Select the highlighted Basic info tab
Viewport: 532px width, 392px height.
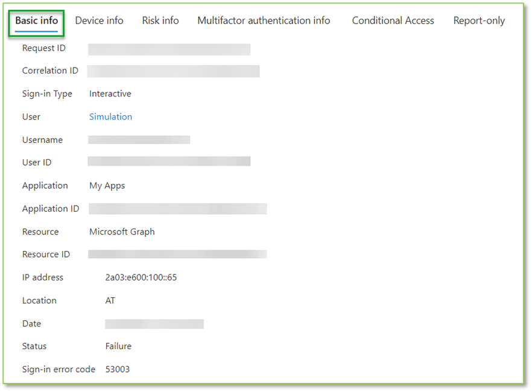tap(36, 20)
